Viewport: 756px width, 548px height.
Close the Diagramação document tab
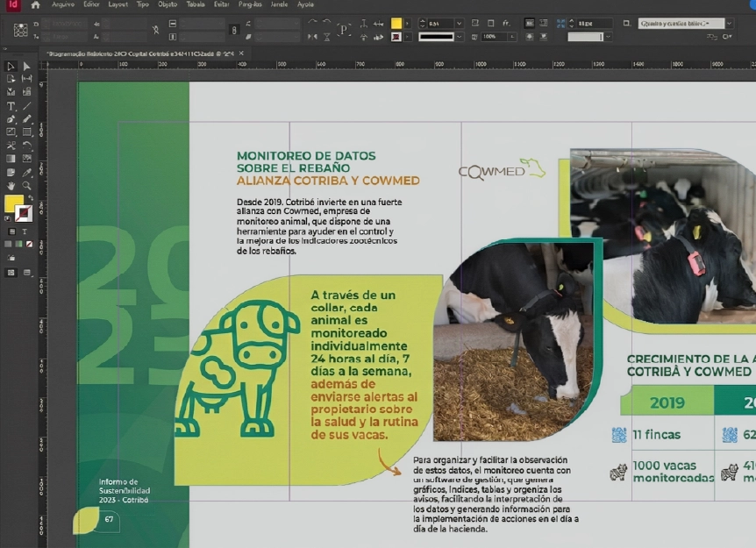tap(241, 53)
